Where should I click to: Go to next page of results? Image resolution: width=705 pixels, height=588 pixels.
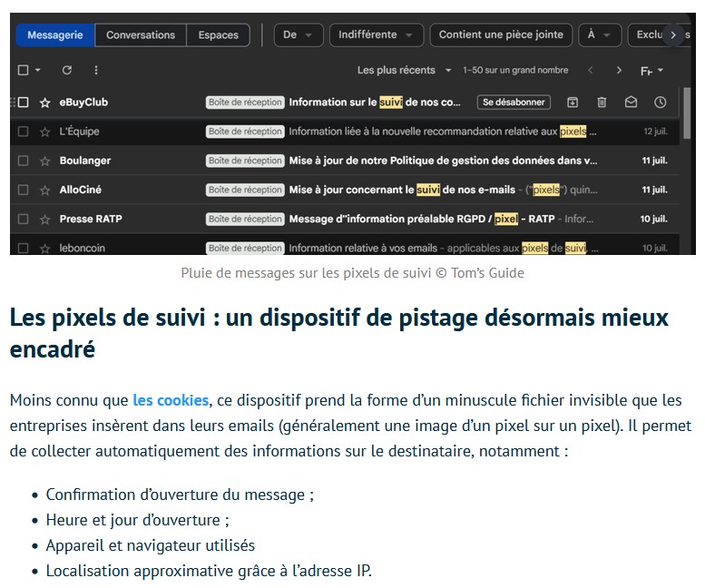click(619, 70)
